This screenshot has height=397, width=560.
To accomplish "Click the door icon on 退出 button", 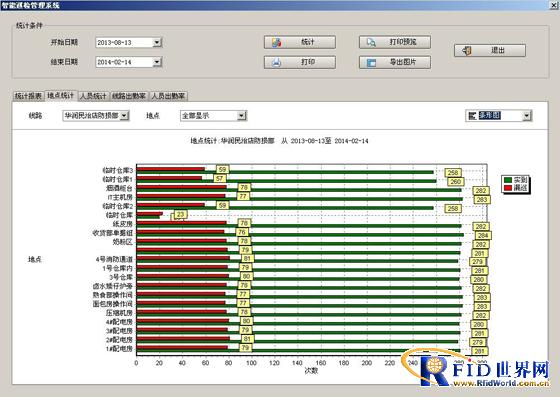I will click(x=467, y=51).
